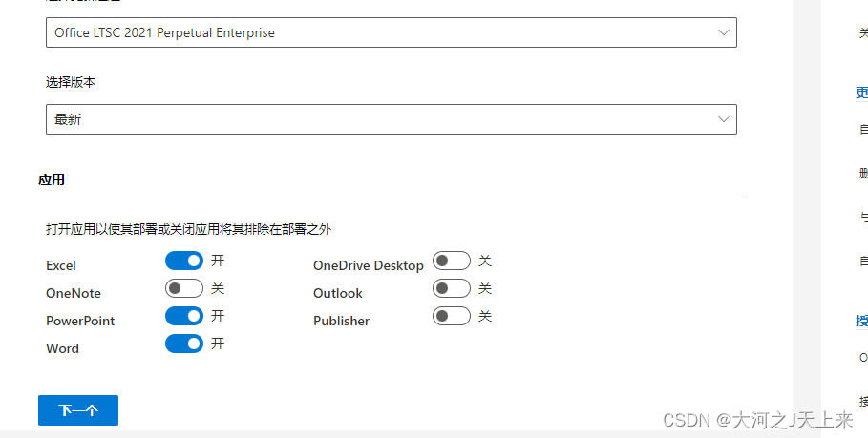The width and height of the screenshot is (868, 438).
Task: Open the Office LTSC 2021 Perpetual Enterprise dropdown
Action: coord(391,32)
